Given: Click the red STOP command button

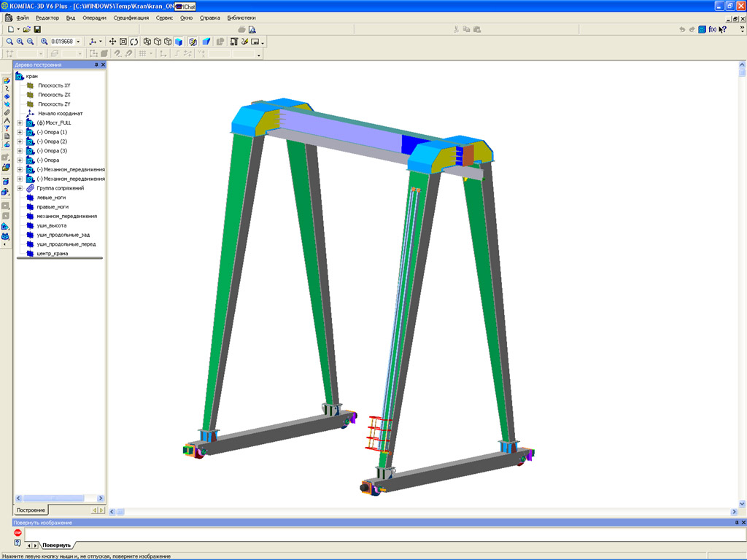Looking at the screenshot, I should point(18,533).
